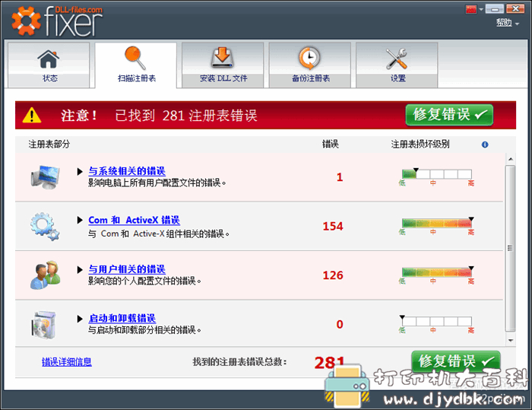Image resolution: width=532 pixels, height=410 pixels.
Task: Click the red flag language icon
Action: [x=471, y=9]
